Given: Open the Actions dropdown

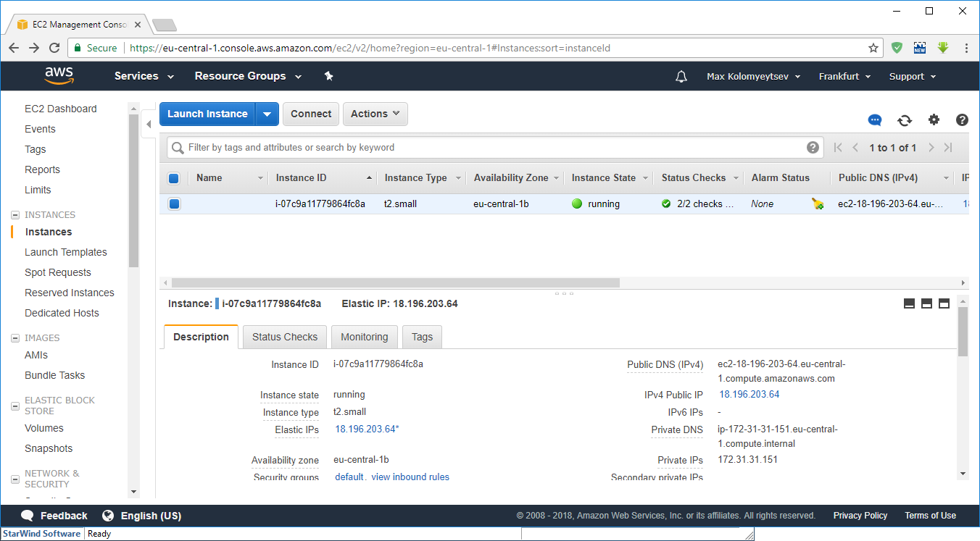Looking at the screenshot, I should [x=375, y=114].
